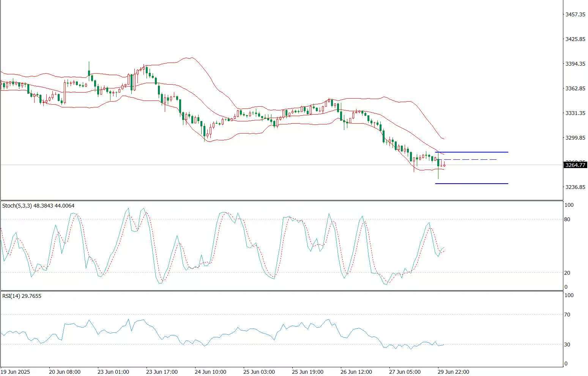Click the 30 level on RSI scale

click(567, 345)
